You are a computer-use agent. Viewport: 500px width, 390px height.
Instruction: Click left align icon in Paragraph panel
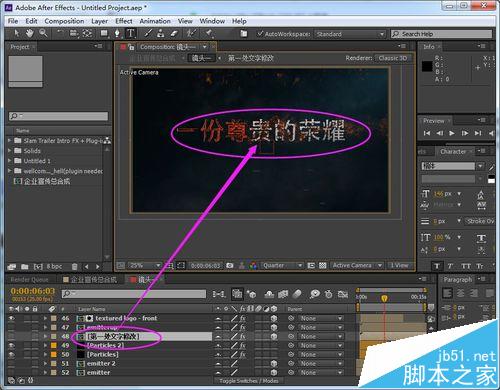click(447, 293)
